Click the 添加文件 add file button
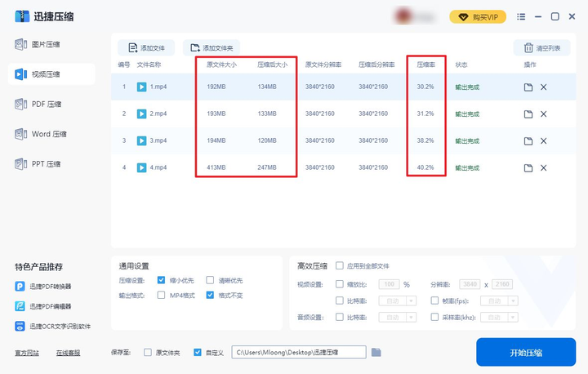 tap(146, 48)
